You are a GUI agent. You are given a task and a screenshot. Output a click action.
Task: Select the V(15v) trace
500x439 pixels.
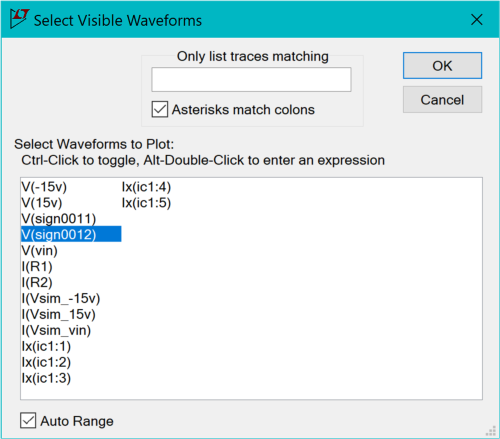[x=42, y=203]
